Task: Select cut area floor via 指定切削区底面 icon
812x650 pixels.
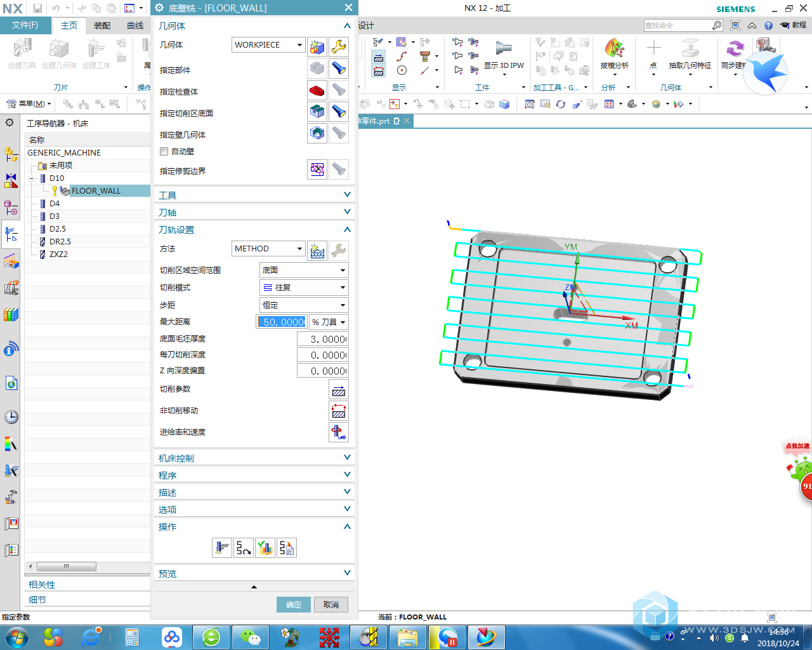Action: (x=317, y=112)
